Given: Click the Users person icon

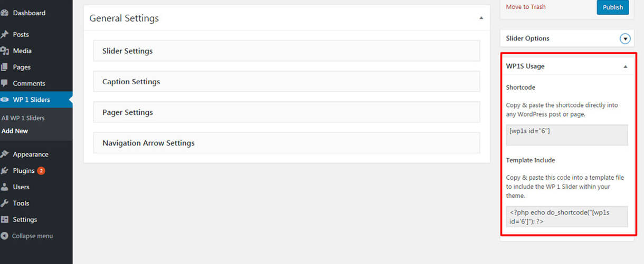Looking at the screenshot, I should pos(4,187).
